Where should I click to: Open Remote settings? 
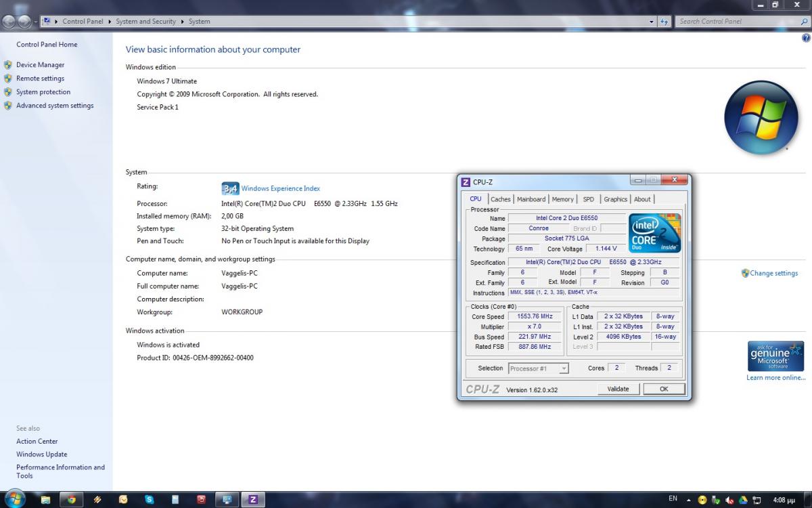[x=40, y=79]
